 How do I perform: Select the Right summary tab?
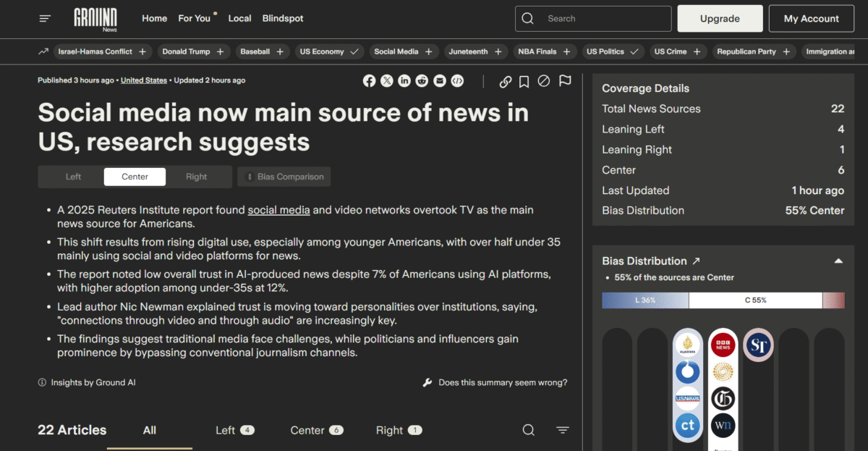click(196, 177)
